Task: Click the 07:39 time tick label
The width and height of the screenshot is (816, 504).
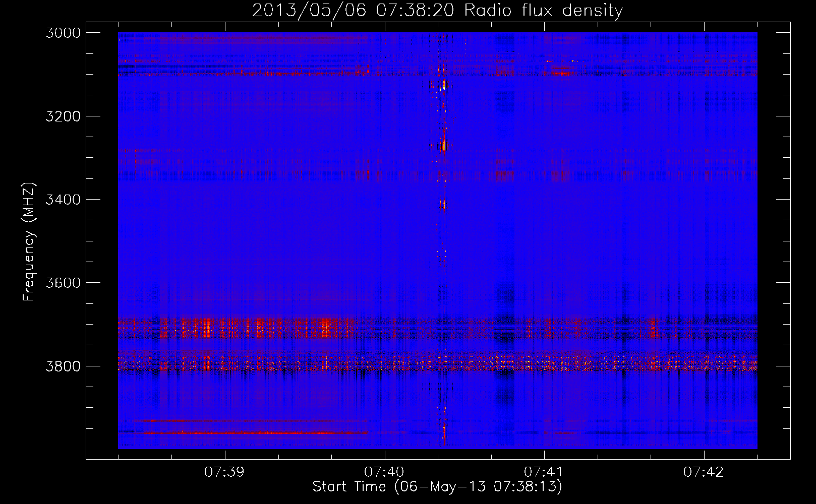Action: pyautogui.click(x=224, y=472)
